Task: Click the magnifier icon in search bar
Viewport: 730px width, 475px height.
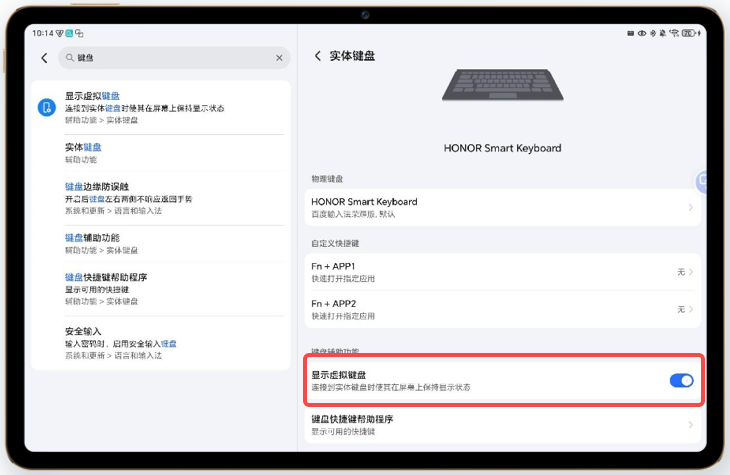Action: (69, 58)
